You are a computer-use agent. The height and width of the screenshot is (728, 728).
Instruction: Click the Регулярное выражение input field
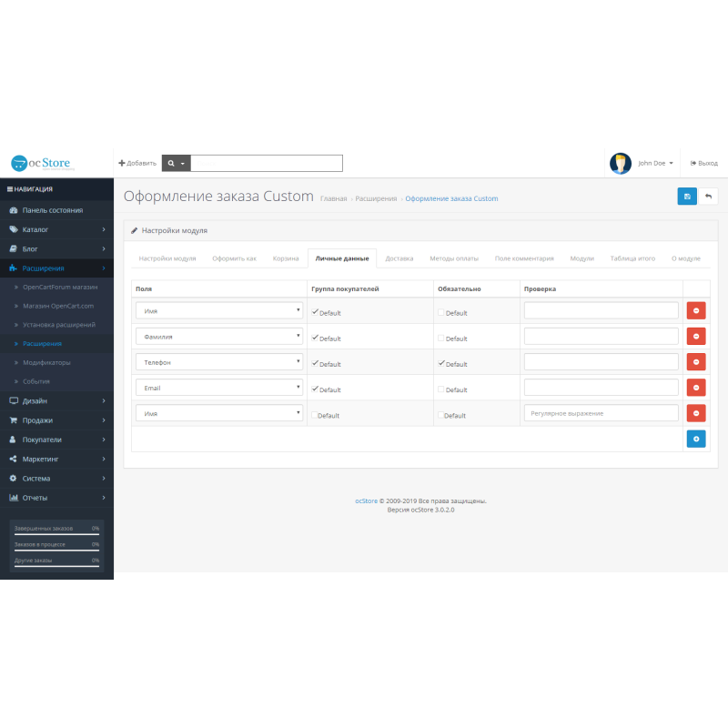pyautogui.click(x=601, y=413)
